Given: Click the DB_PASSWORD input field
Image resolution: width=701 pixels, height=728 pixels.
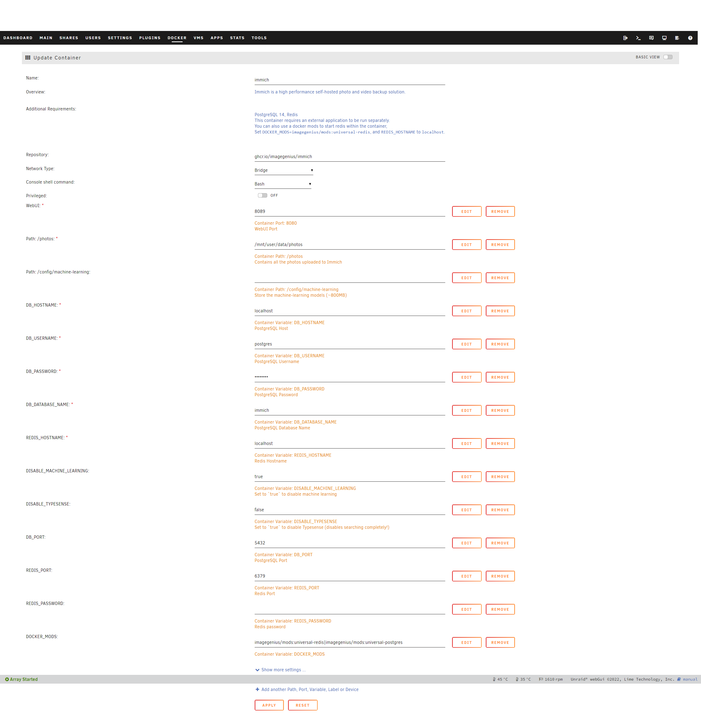Looking at the screenshot, I should coord(349,377).
